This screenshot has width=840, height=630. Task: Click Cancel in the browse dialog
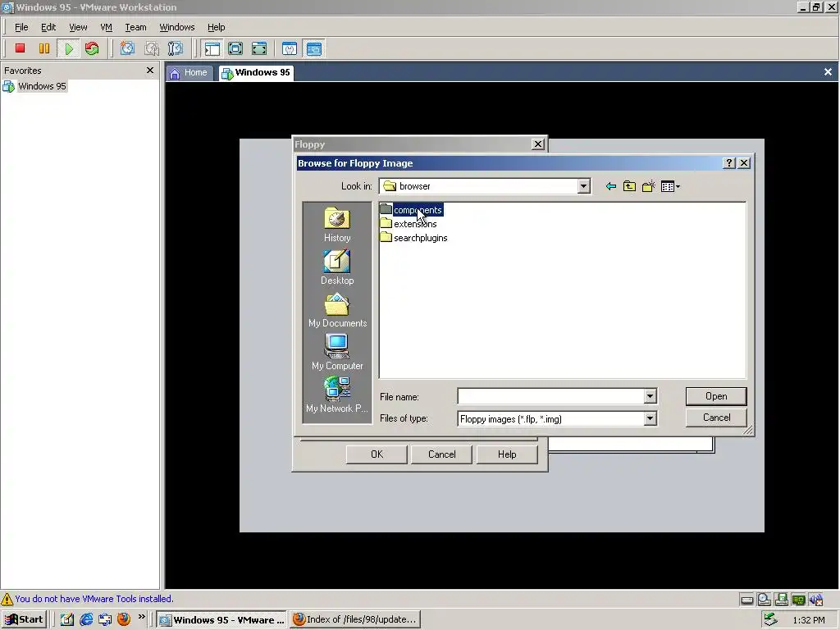pyautogui.click(x=715, y=418)
